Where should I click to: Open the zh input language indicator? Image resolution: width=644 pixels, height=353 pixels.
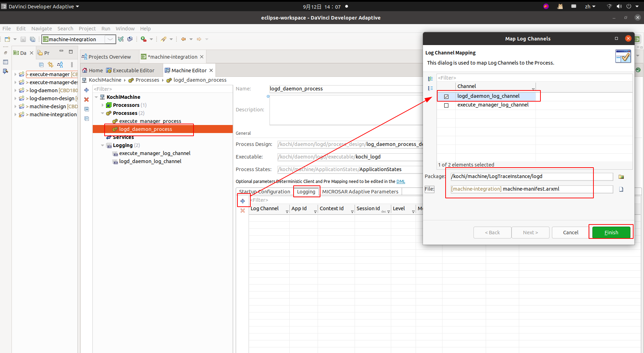point(590,7)
